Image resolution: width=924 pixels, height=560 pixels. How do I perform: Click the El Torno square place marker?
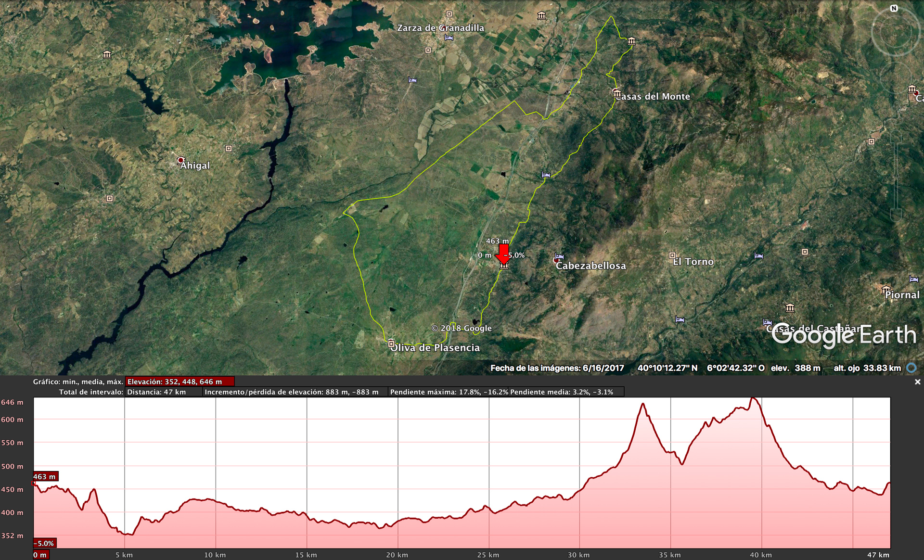coord(672,255)
